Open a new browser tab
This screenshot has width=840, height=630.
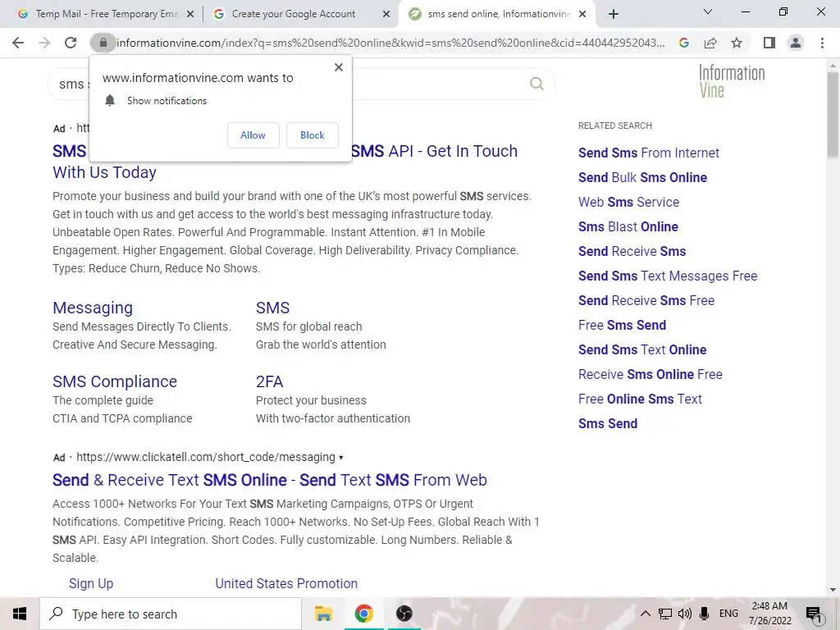point(614,15)
